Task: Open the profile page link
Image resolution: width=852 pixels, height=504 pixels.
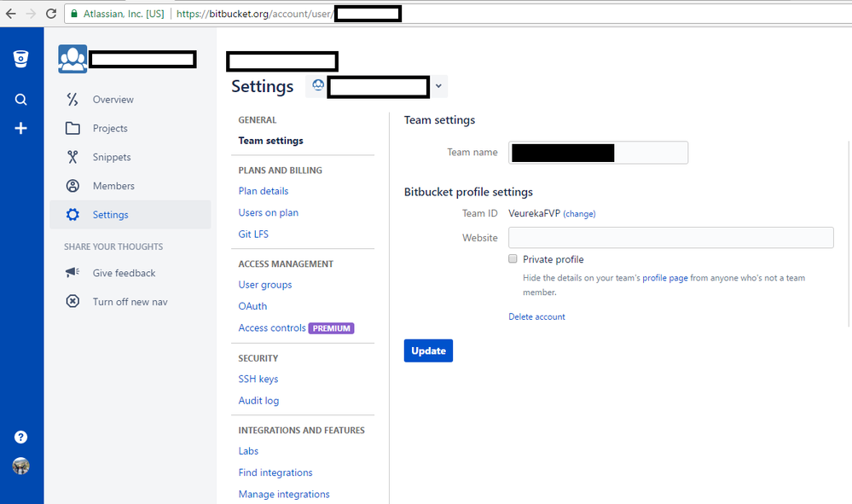Action: [665, 278]
